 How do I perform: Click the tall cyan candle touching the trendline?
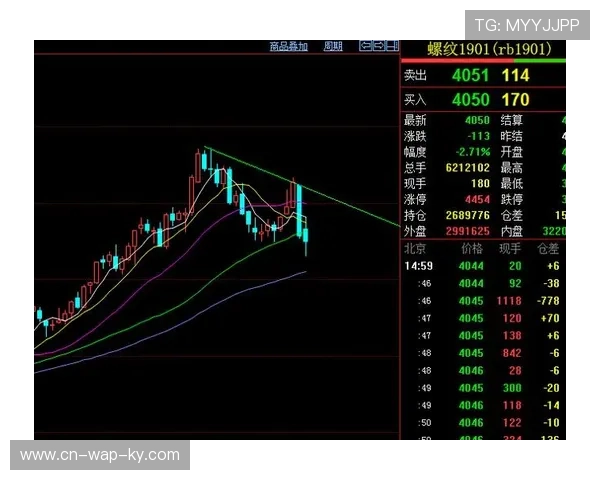(x=299, y=209)
